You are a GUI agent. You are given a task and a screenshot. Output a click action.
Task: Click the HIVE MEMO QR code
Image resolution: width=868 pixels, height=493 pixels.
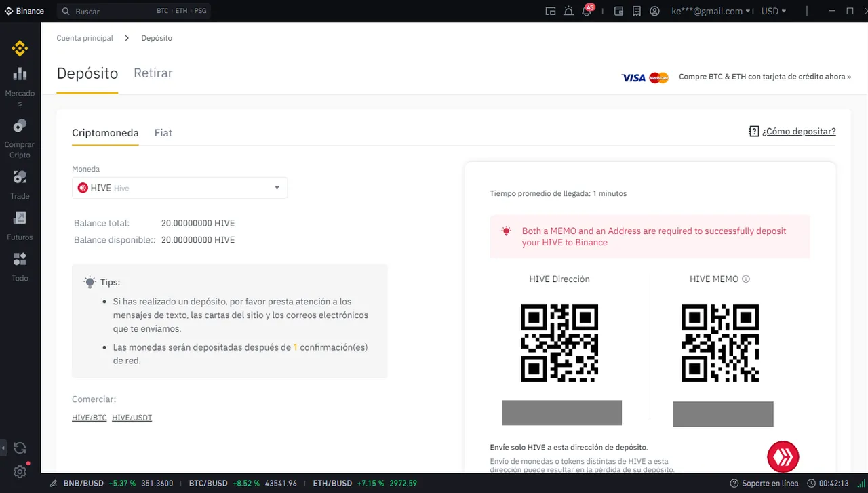coord(720,343)
